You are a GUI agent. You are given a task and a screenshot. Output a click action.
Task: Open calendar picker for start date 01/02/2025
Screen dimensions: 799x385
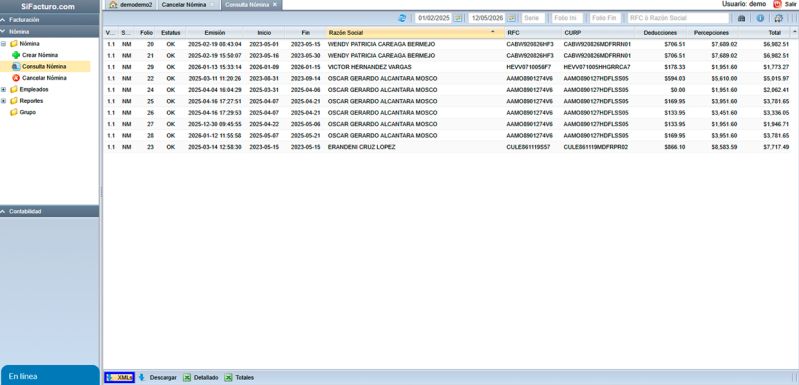[x=458, y=18]
